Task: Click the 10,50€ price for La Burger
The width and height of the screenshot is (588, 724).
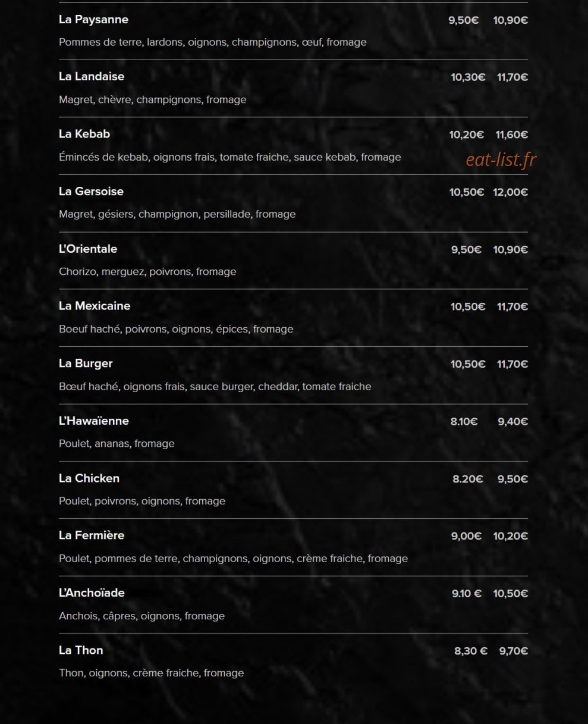Action: point(468,364)
